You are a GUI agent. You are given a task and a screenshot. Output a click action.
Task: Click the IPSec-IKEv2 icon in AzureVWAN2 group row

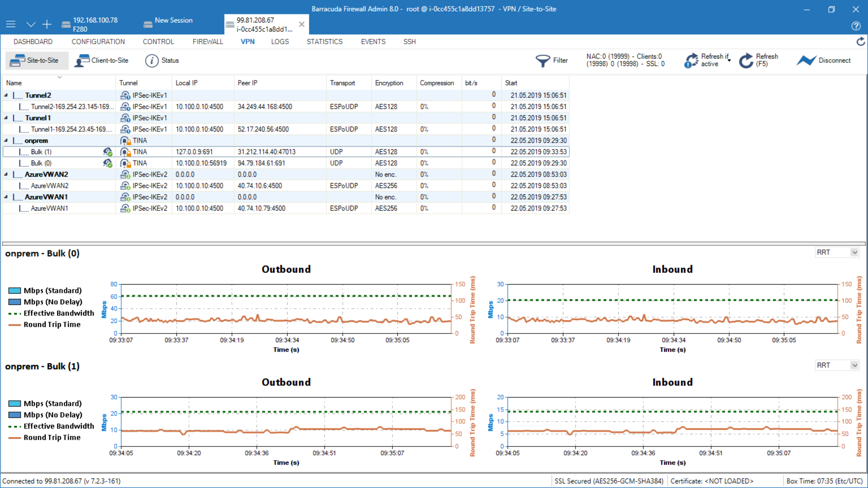click(x=125, y=174)
